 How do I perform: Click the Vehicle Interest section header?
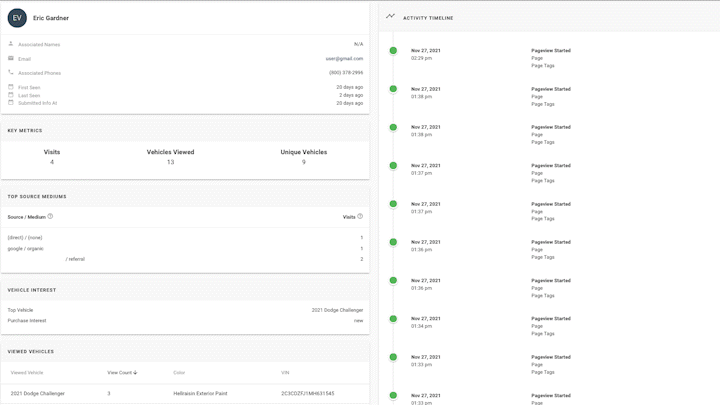pyautogui.click(x=32, y=290)
